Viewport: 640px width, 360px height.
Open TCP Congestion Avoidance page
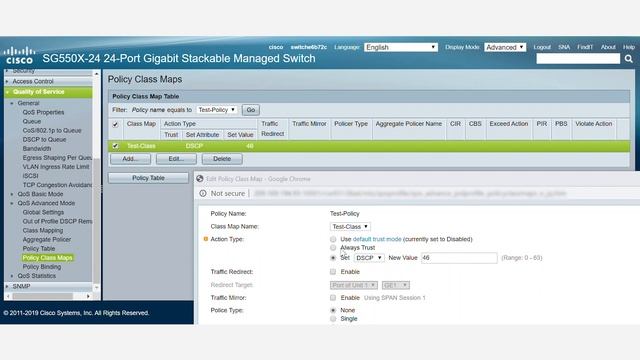(x=57, y=185)
